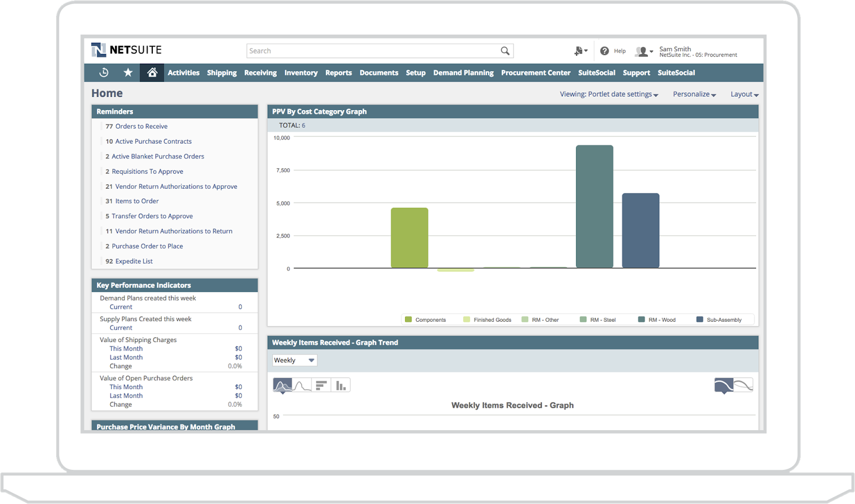Open the Support menu
Viewport: 855px width, 504px height.
636,73
